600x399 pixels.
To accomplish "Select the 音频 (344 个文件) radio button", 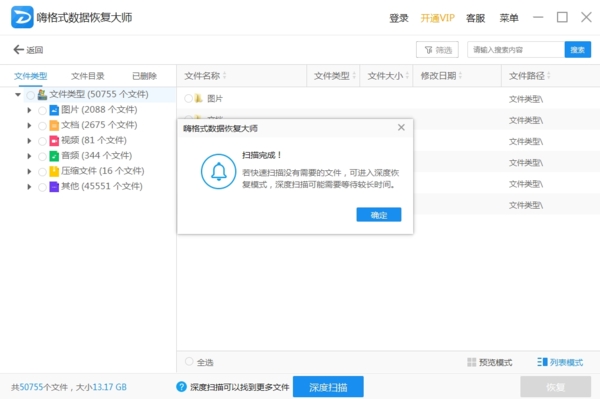I will pos(42,156).
